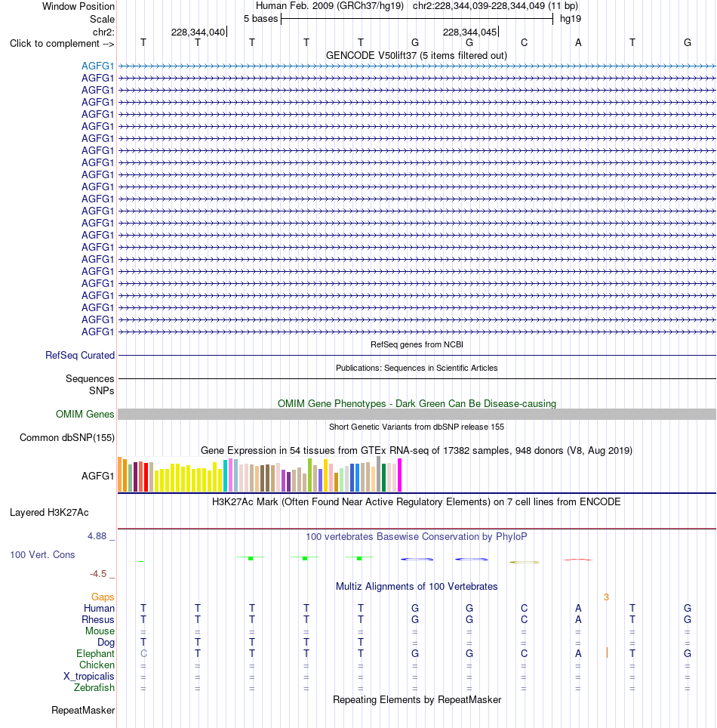Click the 'RepeatMasker' track label
Image resolution: width=717 pixels, height=728 pixels.
pyautogui.click(x=83, y=711)
